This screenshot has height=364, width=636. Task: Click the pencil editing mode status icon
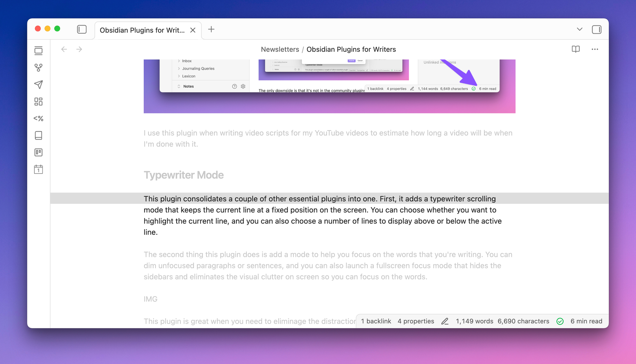(x=445, y=321)
